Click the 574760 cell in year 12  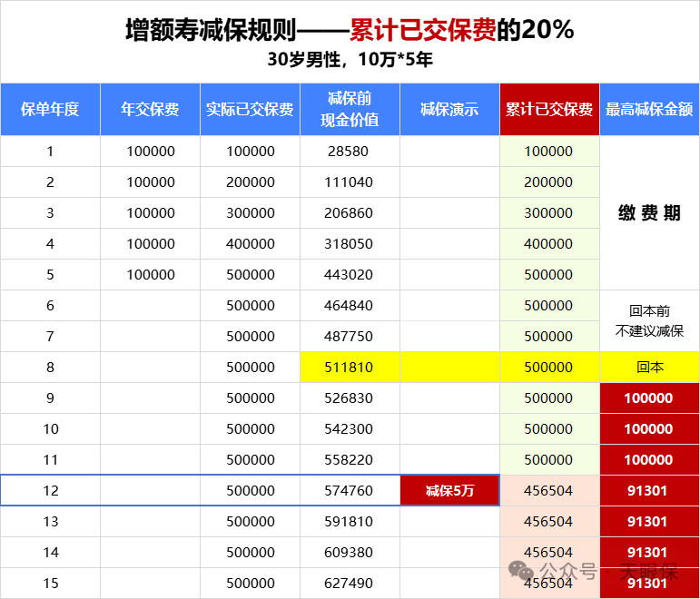[350, 491]
